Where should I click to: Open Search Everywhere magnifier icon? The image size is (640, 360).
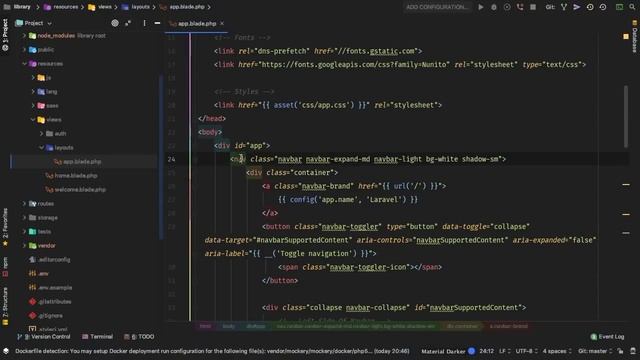click(632, 7)
